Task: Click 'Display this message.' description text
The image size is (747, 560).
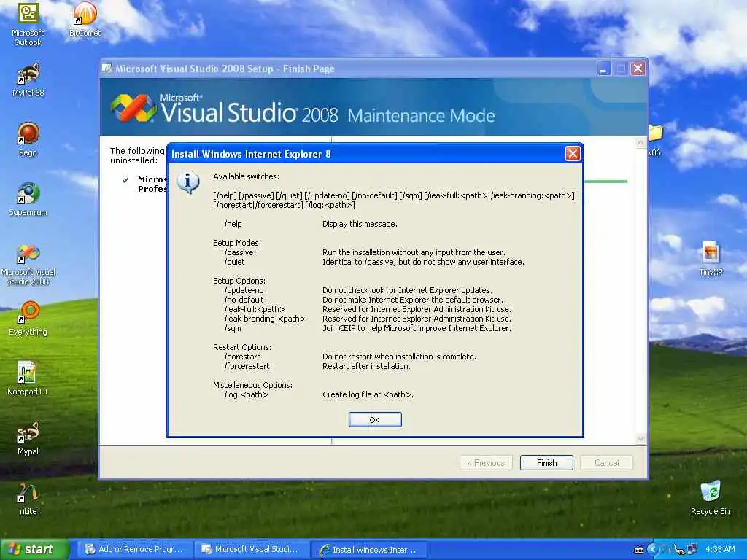Action: [x=360, y=224]
